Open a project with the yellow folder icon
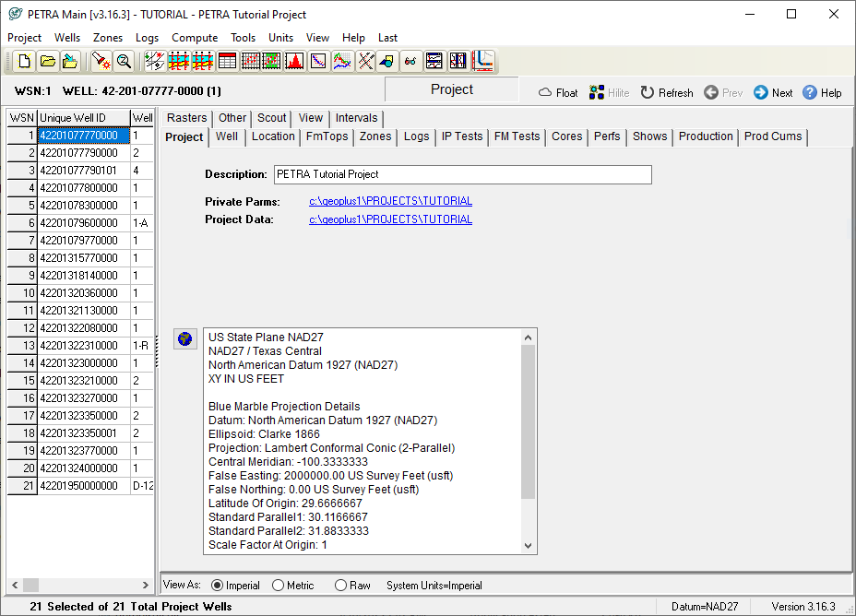The image size is (856, 616). (x=47, y=61)
